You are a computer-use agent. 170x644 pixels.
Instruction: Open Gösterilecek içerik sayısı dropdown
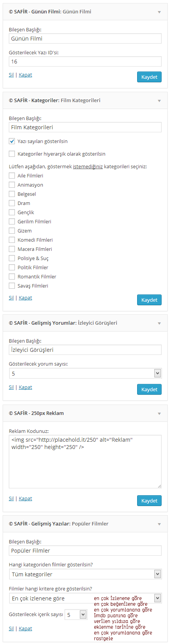click(x=76, y=615)
